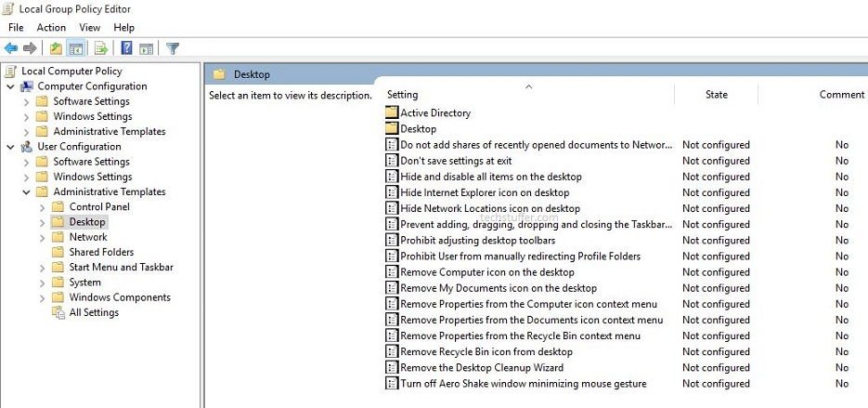Expand Software Settings under Computer Configuration
Image resolution: width=868 pixels, height=408 pixels.
pos(27,101)
